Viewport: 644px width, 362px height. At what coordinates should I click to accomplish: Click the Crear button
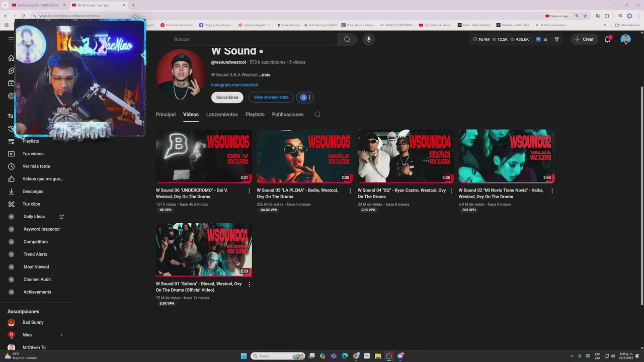[x=584, y=39]
